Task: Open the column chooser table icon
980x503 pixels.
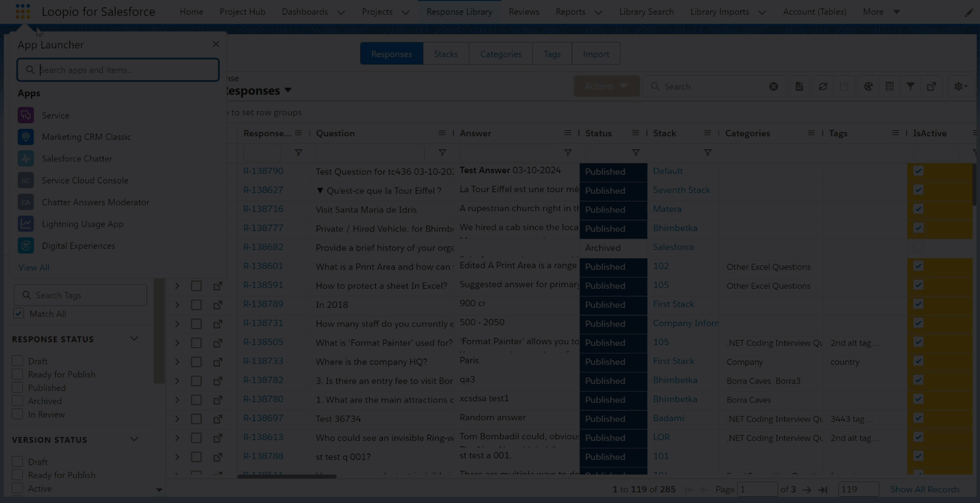Action: click(890, 86)
